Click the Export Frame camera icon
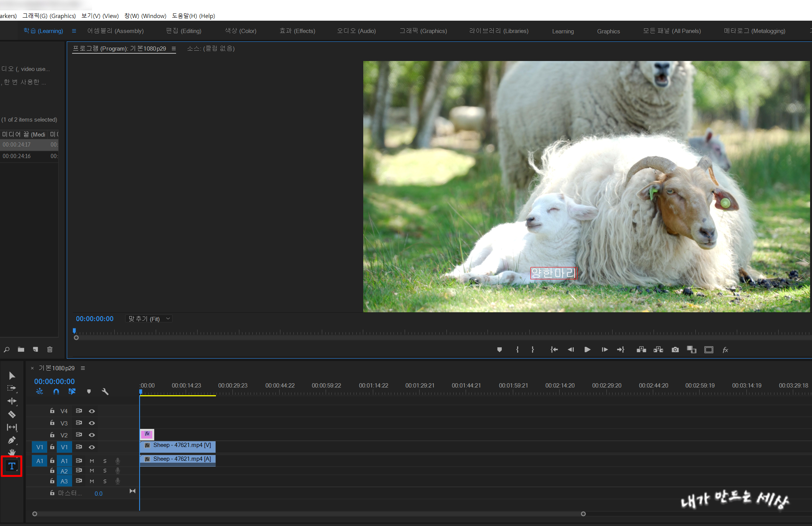The height and width of the screenshot is (526, 812). tap(675, 350)
